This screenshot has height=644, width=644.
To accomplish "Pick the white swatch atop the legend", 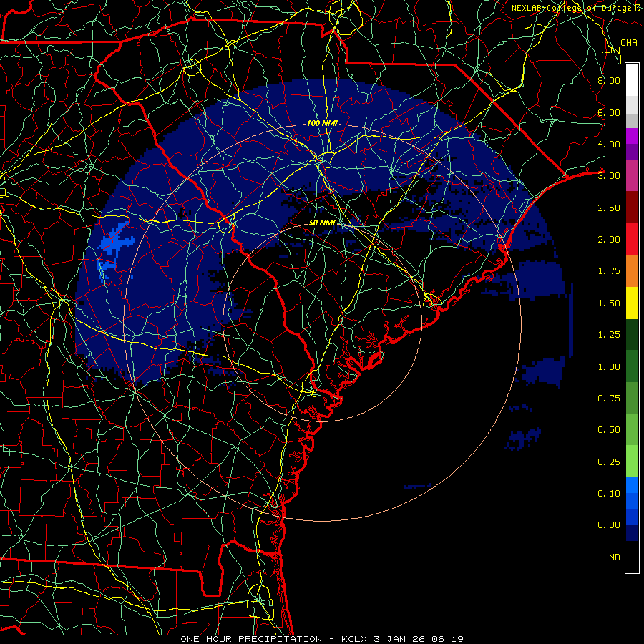I will pyautogui.click(x=632, y=80).
